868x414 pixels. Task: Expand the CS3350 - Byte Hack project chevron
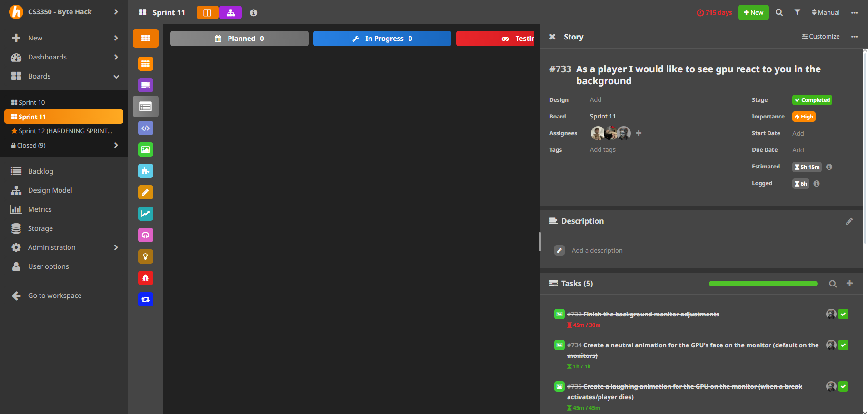tap(116, 12)
